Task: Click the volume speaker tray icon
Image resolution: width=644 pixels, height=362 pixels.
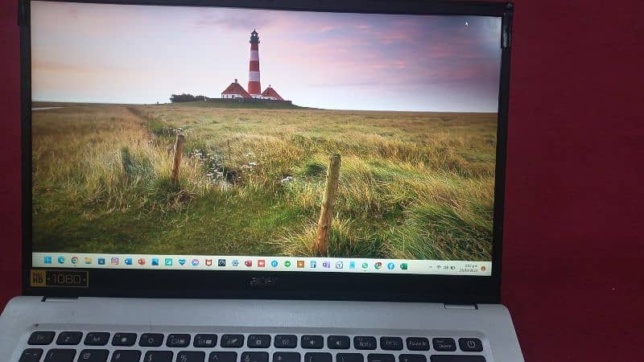Action: pos(447,266)
